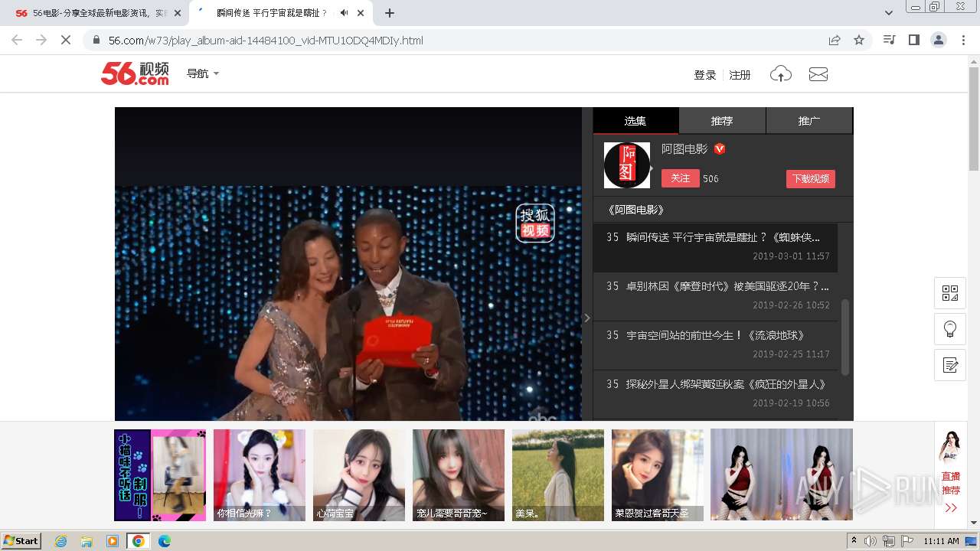This screenshot has height=551, width=980.
Task: Expand the 导航 navigation dropdown
Action: pyautogui.click(x=203, y=73)
